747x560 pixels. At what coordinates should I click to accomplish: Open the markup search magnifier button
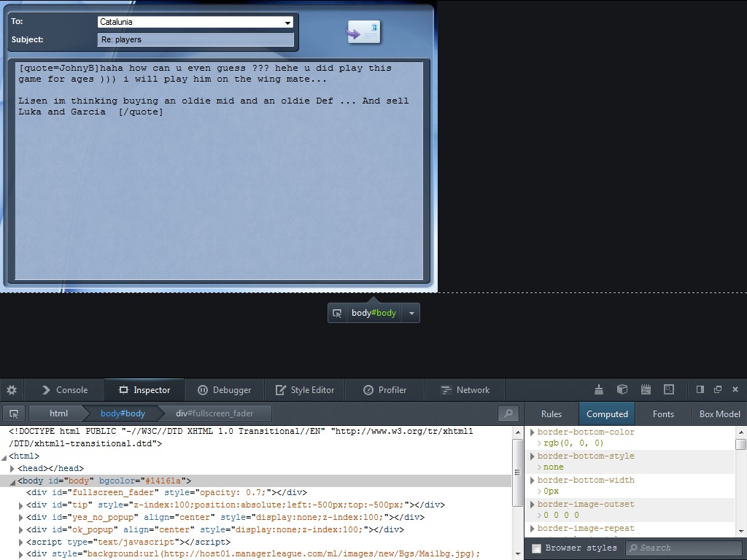[508, 413]
